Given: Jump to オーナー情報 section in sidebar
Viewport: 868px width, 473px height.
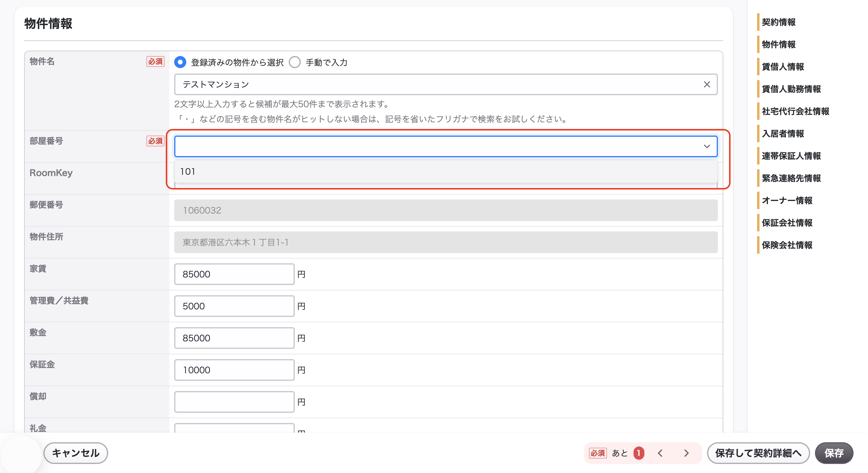Looking at the screenshot, I should [x=787, y=200].
